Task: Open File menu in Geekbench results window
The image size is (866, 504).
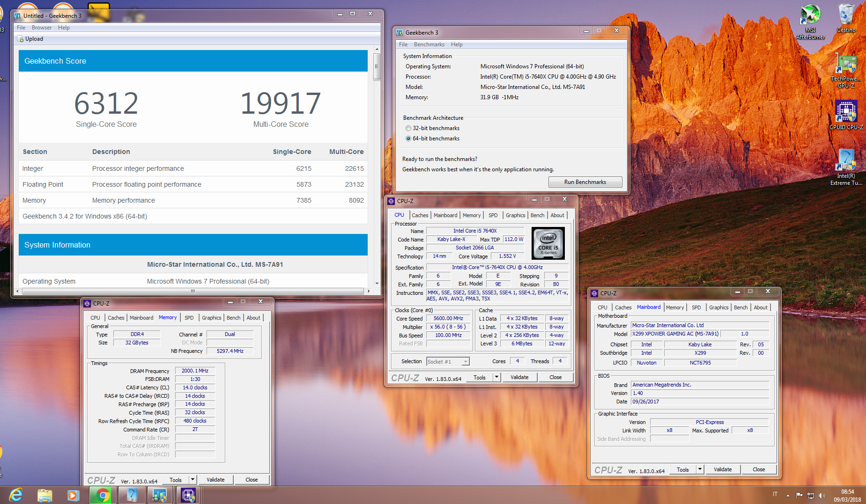Action: coord(21,28)
